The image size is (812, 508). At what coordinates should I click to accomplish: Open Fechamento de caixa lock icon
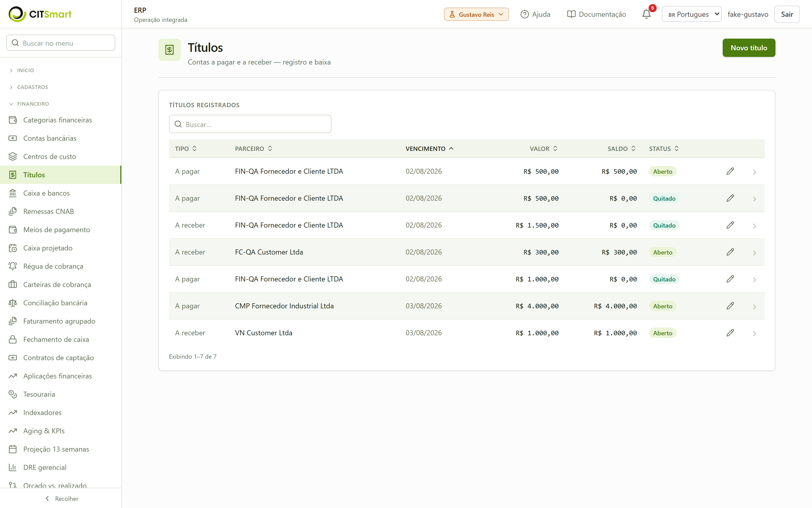(13, 339)
